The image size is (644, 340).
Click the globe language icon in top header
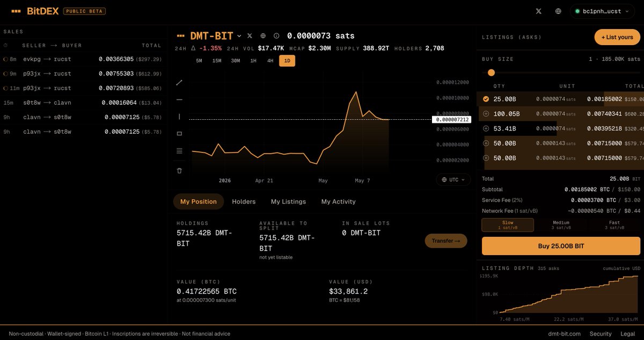tap(558, 11)
